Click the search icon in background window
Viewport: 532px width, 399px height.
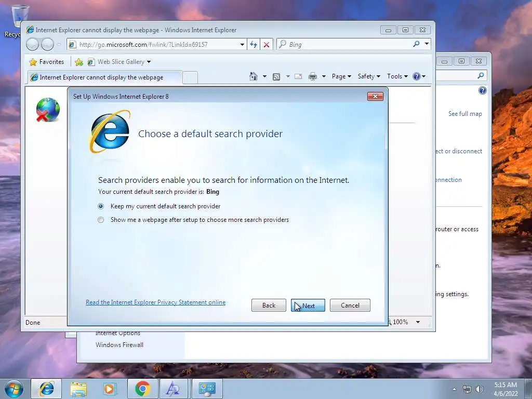coord(481,76)
